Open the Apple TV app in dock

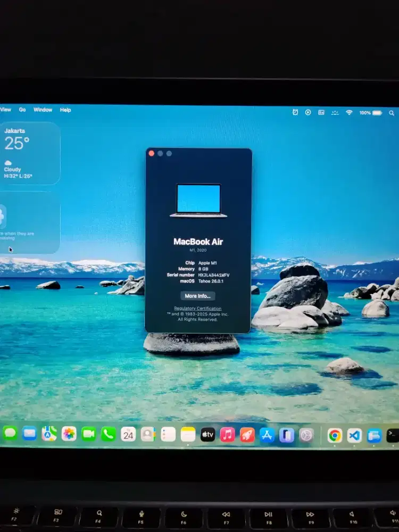click(x=207, y=435)
